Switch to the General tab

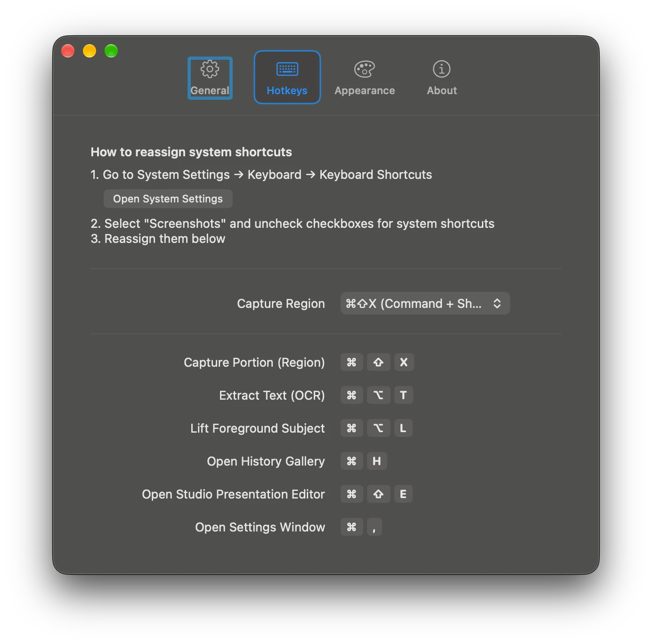pyautogui.click(x=210, y=78)
